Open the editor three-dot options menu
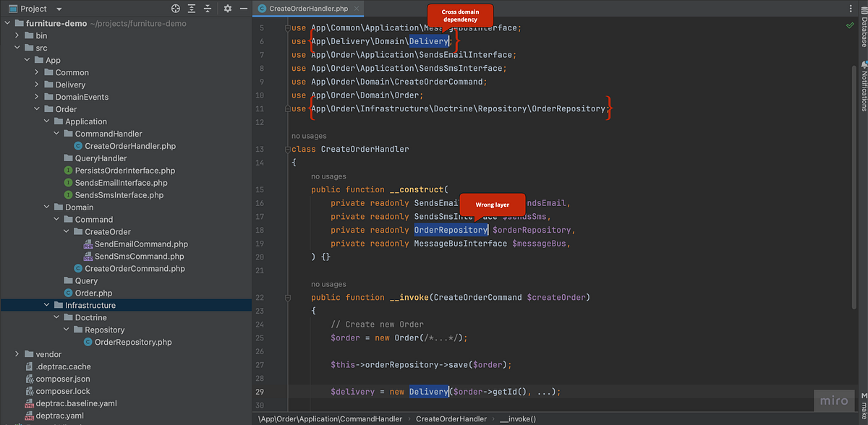868x425 pixels. click(851, 7)
